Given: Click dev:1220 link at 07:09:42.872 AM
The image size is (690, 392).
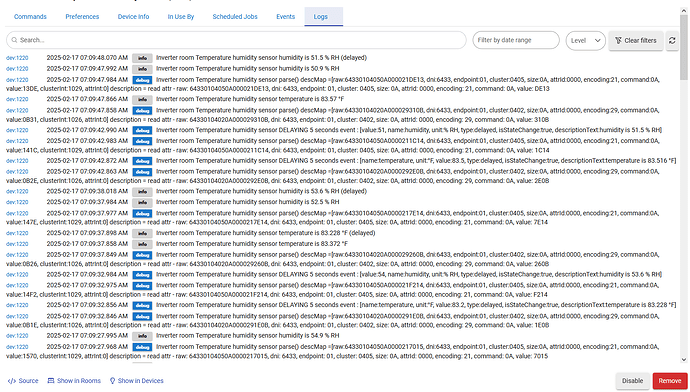Looking at the screenshot, I should (17, 161).
